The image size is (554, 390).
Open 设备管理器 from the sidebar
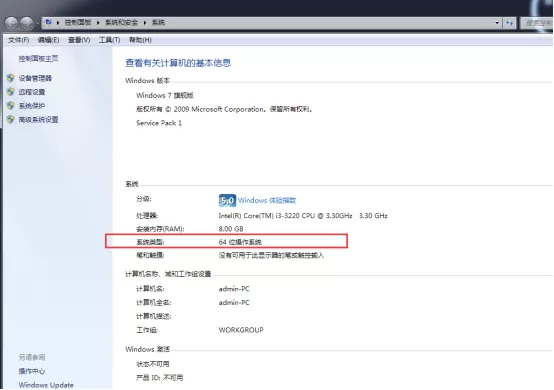(x=35, y=78)
